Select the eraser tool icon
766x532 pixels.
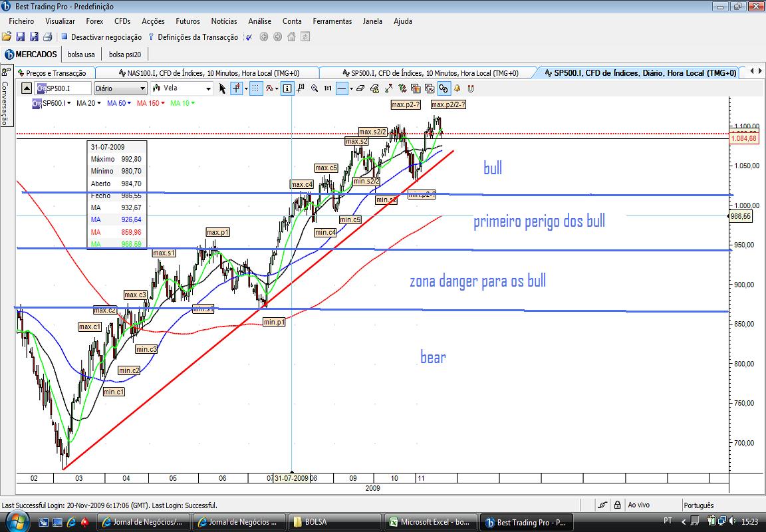click(x=360, y=88)
